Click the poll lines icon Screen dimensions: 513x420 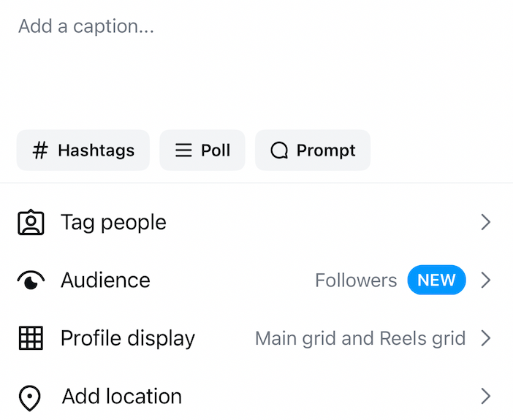(183, 150)
